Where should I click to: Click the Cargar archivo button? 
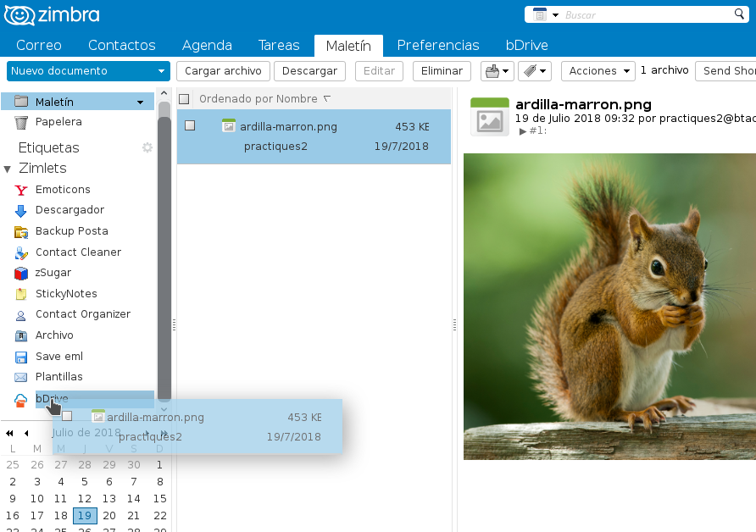tap(223, 71)
